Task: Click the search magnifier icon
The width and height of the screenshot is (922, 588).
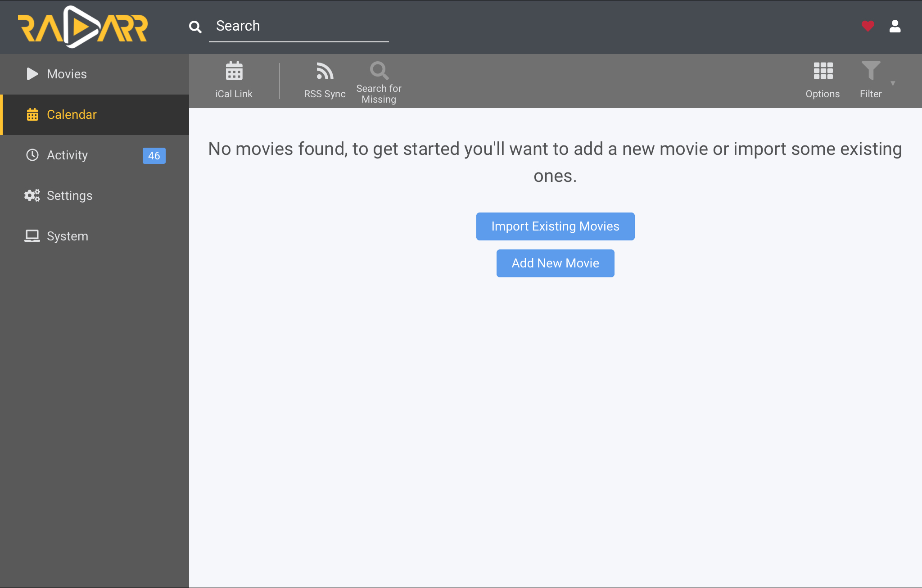Action: (x=195, y=27)
